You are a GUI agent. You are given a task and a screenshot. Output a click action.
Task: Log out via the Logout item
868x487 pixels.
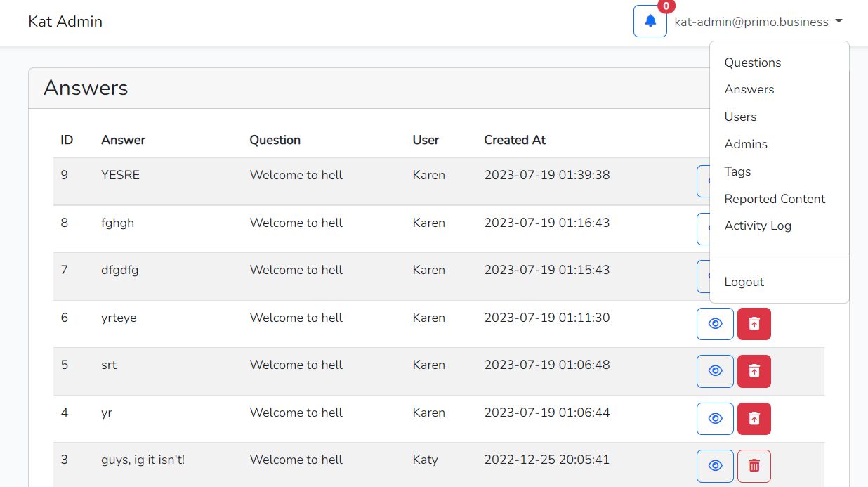744,282
